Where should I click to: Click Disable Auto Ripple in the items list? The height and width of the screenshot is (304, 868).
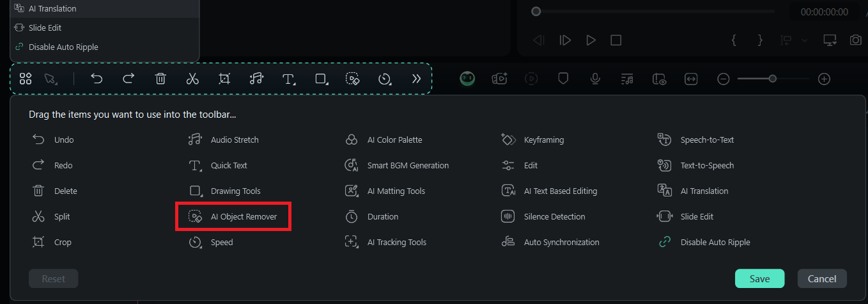[715, 243]
